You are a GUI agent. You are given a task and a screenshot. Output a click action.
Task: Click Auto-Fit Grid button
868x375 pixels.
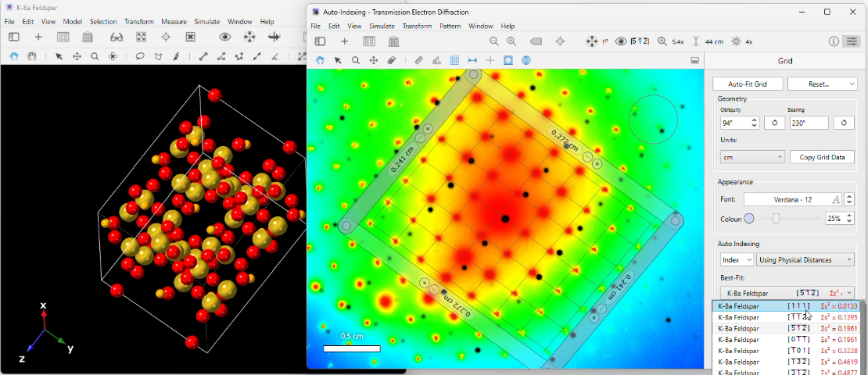pos(748,84)
